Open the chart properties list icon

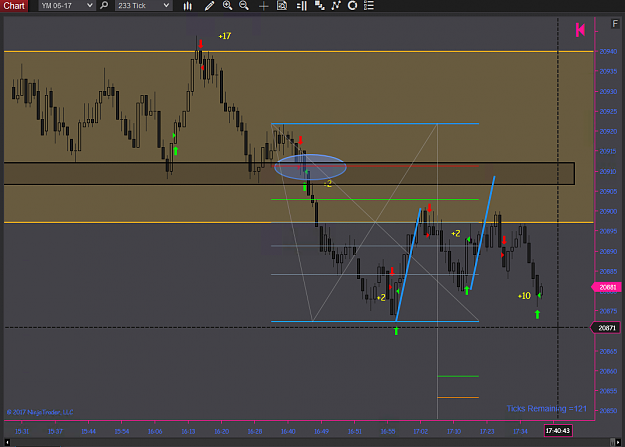coord(369,6)
